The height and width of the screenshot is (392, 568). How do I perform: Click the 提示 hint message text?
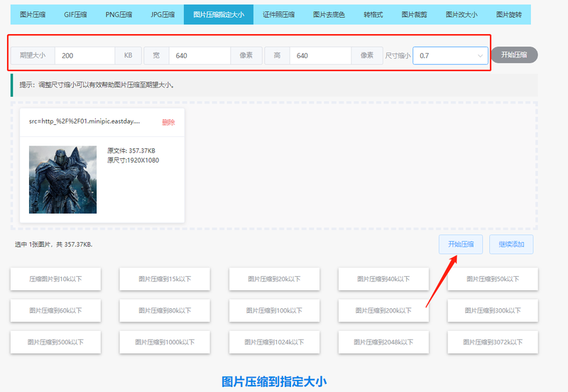click(x=97, y=85)
